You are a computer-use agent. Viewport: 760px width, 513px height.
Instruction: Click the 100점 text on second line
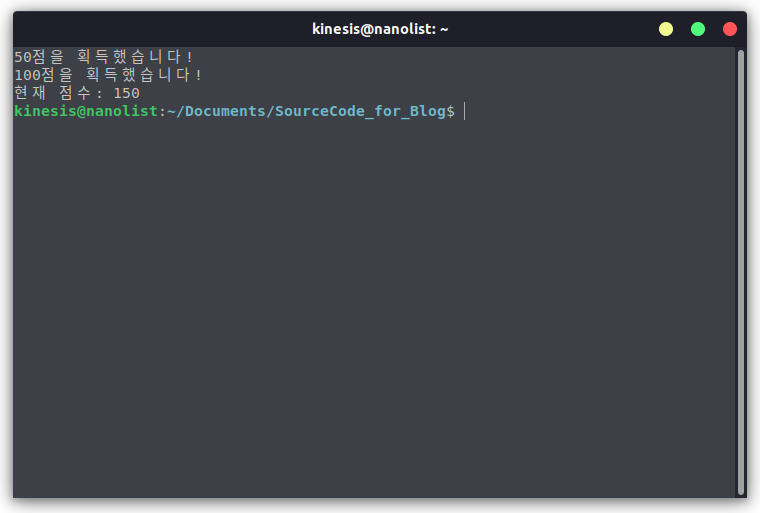coord(34,75)
